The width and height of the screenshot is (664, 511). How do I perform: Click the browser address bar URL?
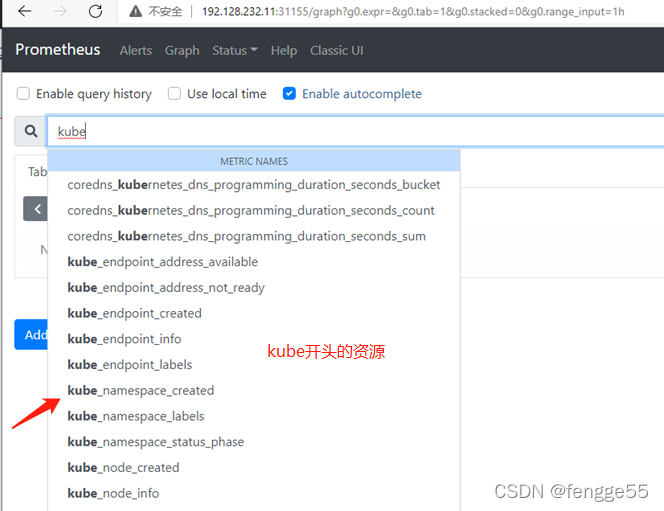tap(413, 11)
